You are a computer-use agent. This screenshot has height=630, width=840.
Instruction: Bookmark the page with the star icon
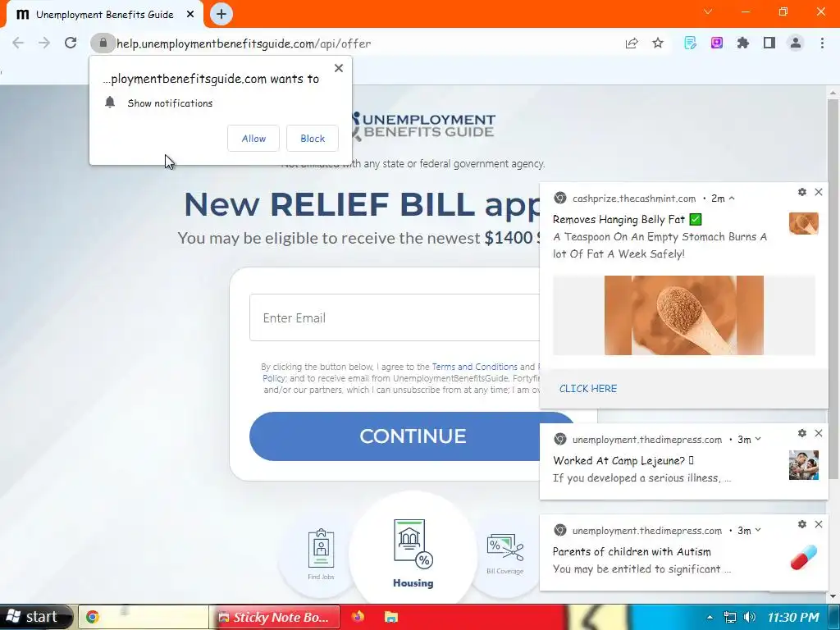click(658, 43)
